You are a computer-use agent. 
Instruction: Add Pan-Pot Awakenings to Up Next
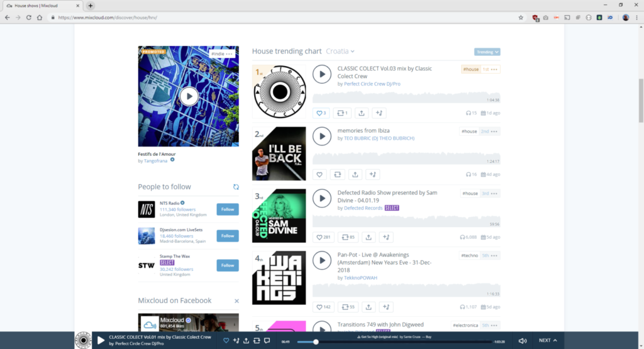coord(386,307)
